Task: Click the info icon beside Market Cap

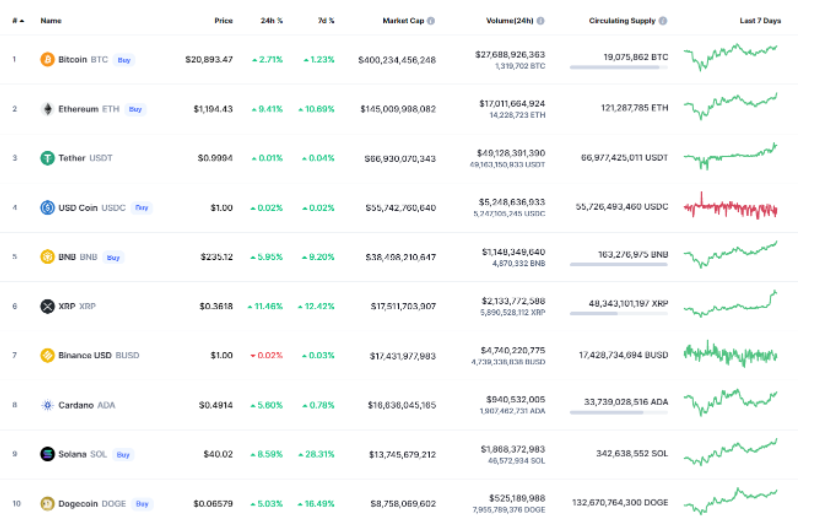Action: tap(431, 20)
